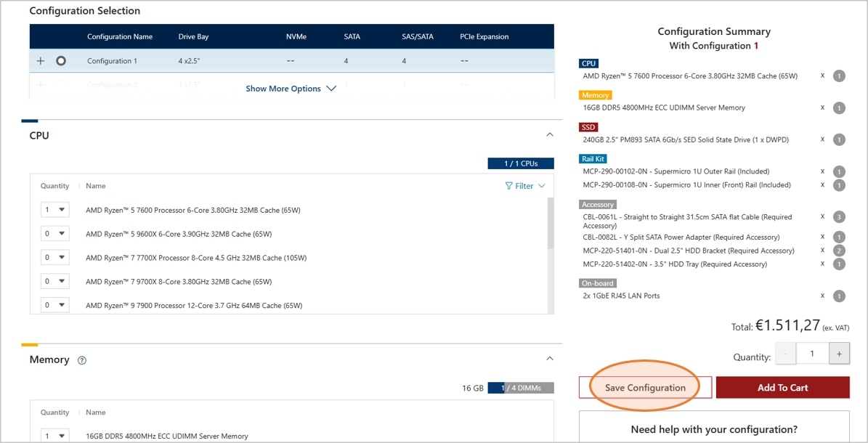Screen dimensions: 868x443
Task: Click the SSD tag in summary
Action: click(588, 127)
